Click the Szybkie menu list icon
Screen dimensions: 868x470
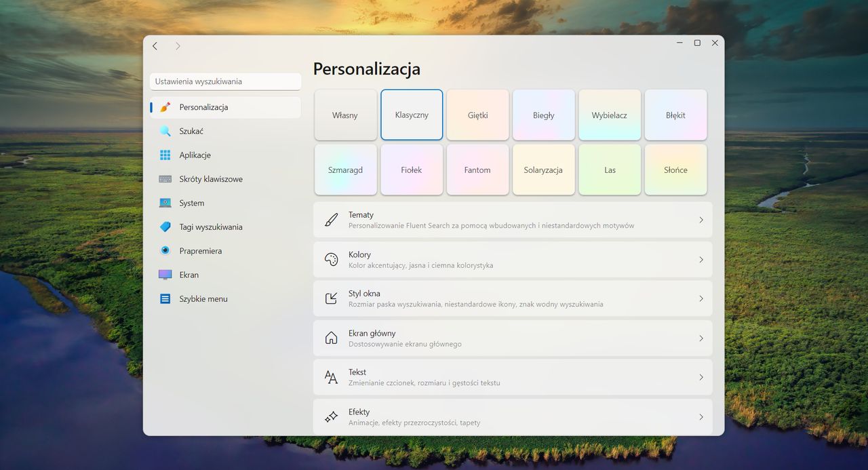[x=165, y=298]
